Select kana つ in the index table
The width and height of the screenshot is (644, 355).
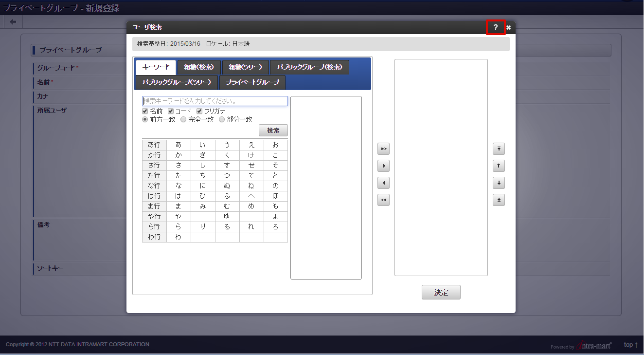click(x=227, y=176)
